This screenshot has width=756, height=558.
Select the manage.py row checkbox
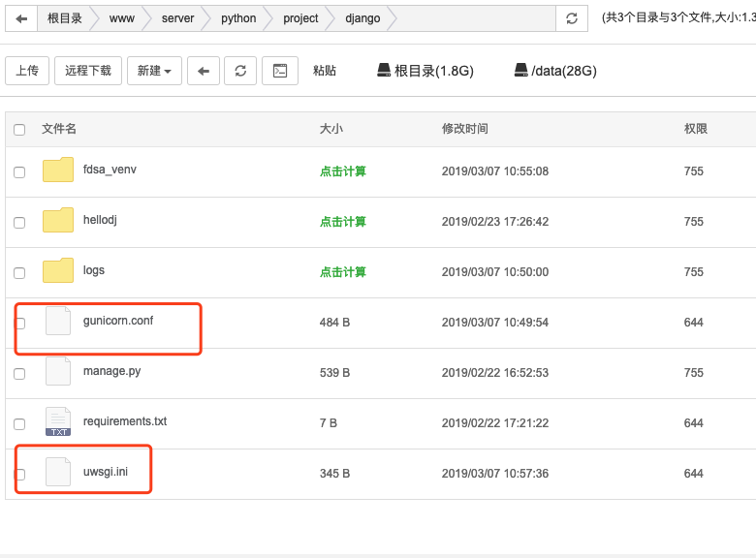[19, 373]
